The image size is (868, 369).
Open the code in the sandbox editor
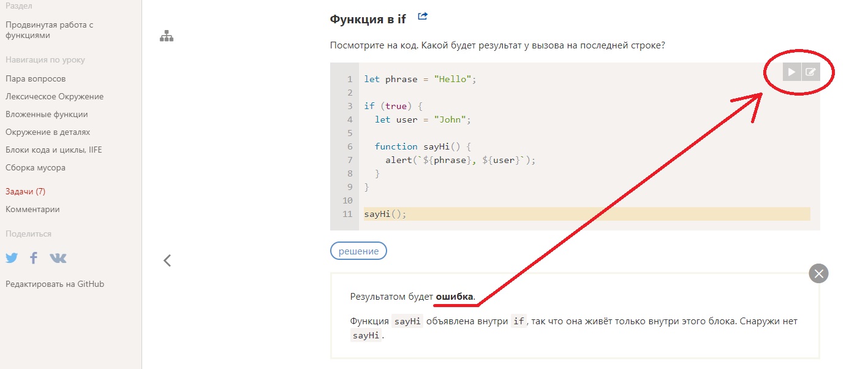810,72
